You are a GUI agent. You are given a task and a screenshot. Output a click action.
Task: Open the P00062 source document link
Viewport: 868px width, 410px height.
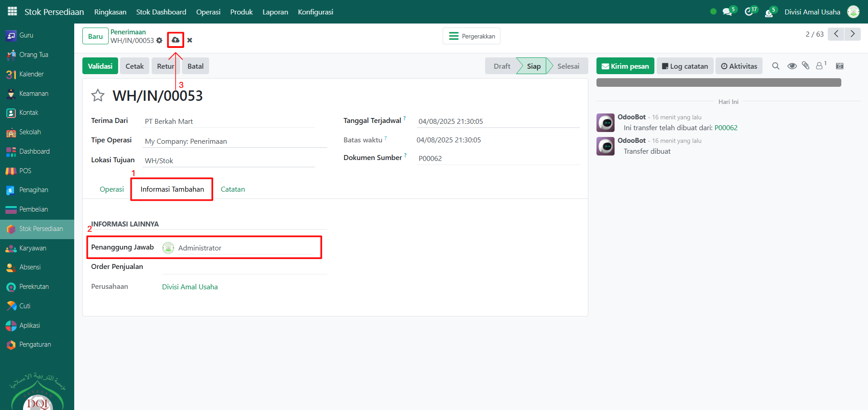click(726, 128)
